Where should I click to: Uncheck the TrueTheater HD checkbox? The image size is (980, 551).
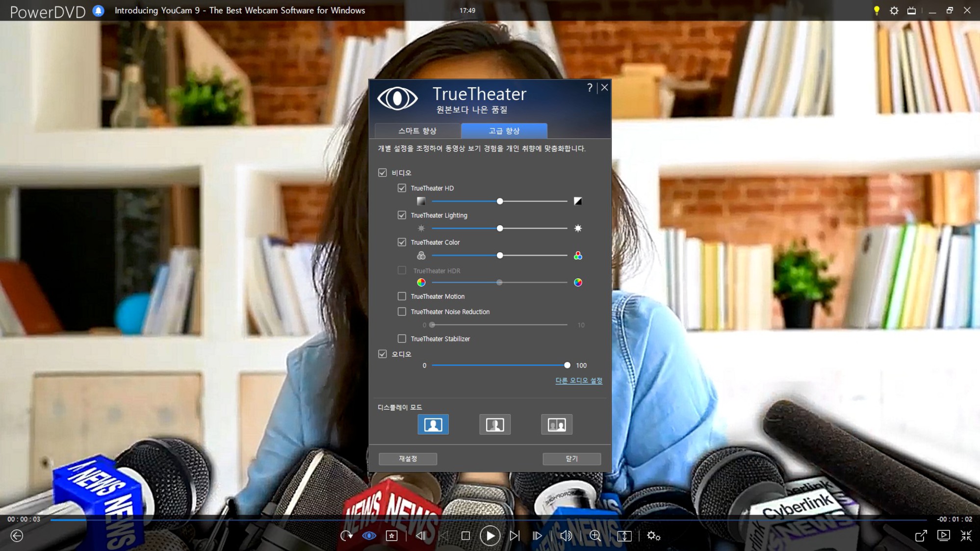click(x=402, y=188)
